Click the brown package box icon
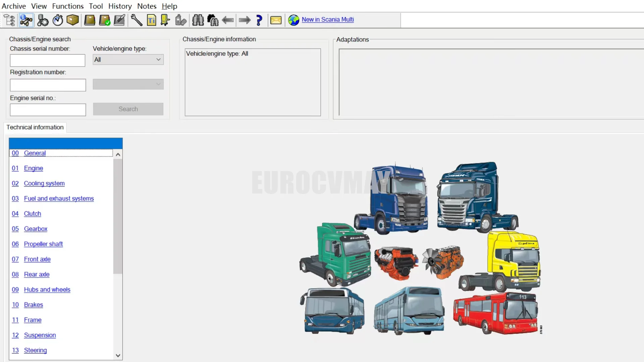 click(72, 20)
